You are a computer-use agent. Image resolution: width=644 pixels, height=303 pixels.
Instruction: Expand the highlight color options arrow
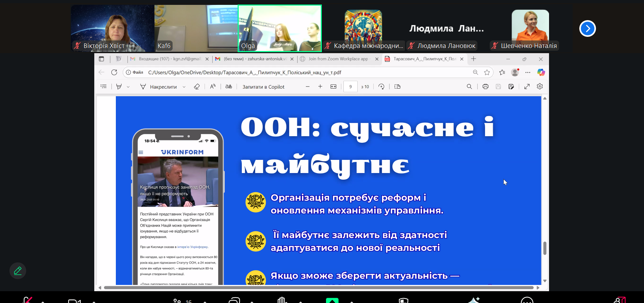coord(128,87)
